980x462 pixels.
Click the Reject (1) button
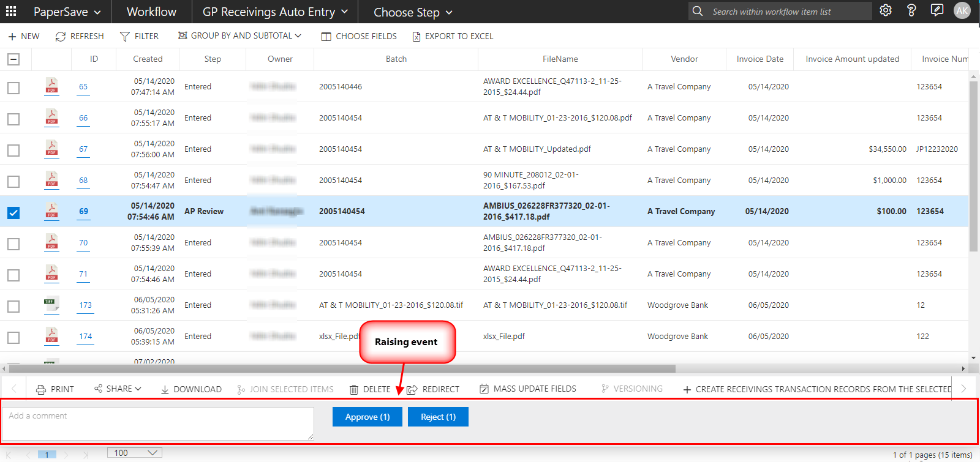(438, 417)
